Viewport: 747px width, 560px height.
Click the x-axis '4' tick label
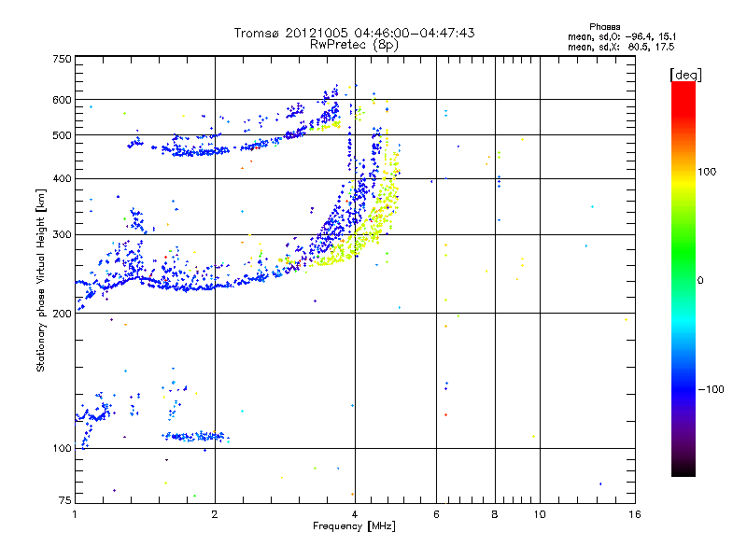pos(355,514)
